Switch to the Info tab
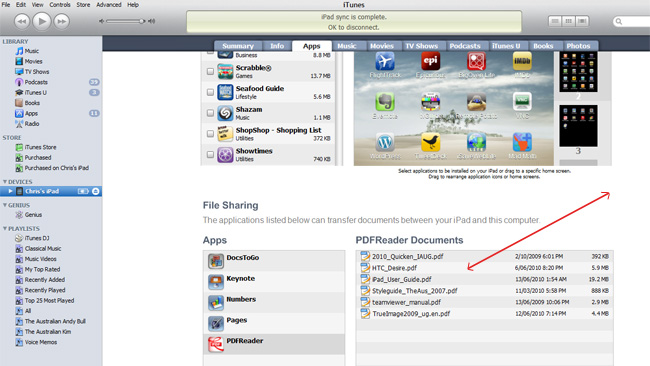The width and height of the screenshot is (650, 366). point(277,46)
